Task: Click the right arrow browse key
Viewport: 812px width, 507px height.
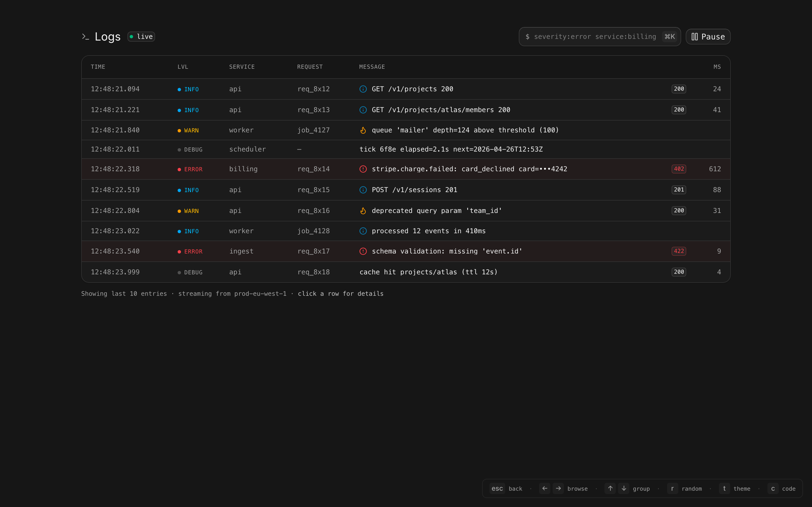Action: coord(558,489)
